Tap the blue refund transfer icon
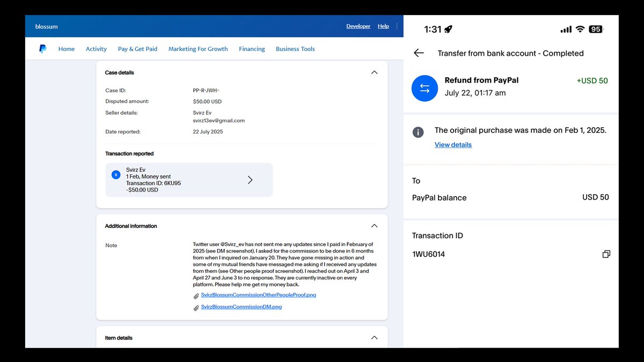The height and width of the screenshot is (362, 644). coord(425,88)
